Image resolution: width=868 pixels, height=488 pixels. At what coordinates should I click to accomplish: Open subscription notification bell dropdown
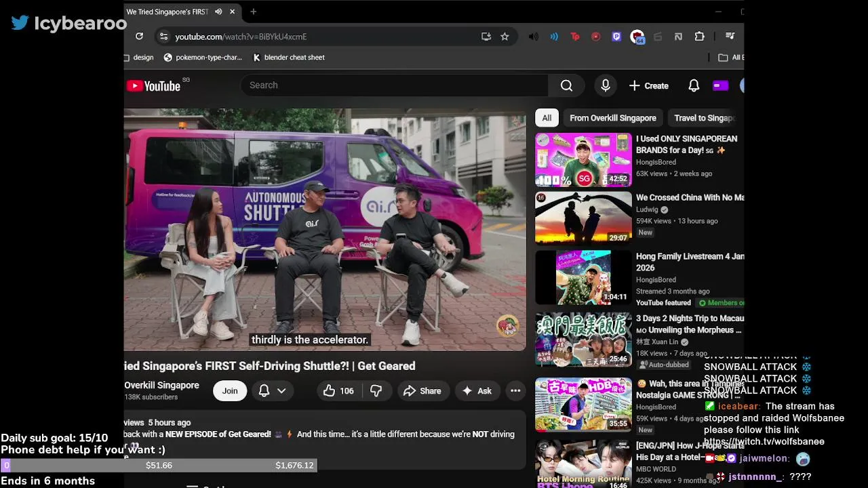272,390
